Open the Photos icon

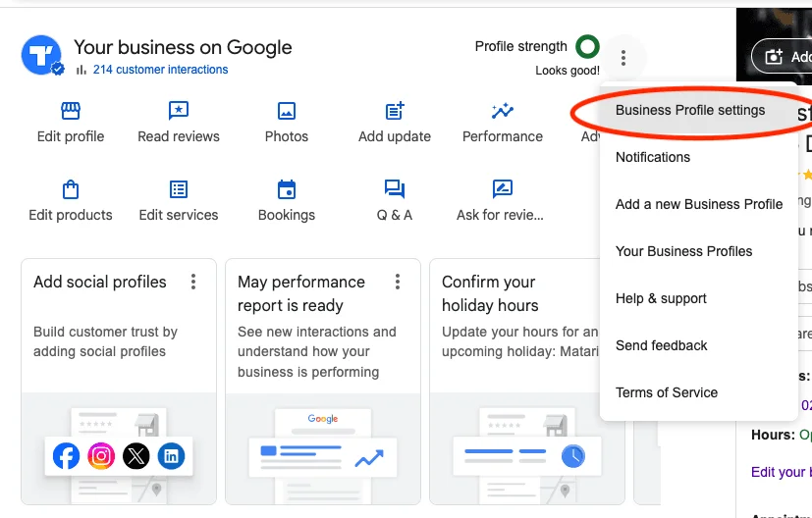pos(287,111)
